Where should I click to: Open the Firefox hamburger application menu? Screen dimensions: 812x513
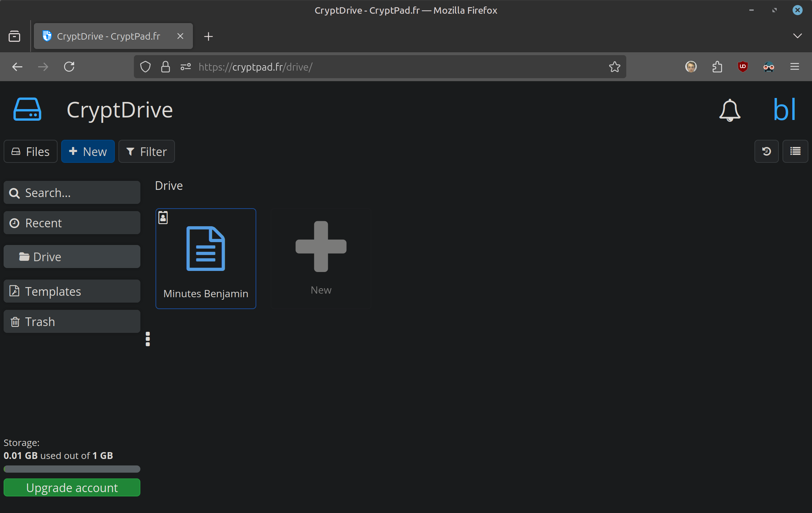tap(794, 67)
